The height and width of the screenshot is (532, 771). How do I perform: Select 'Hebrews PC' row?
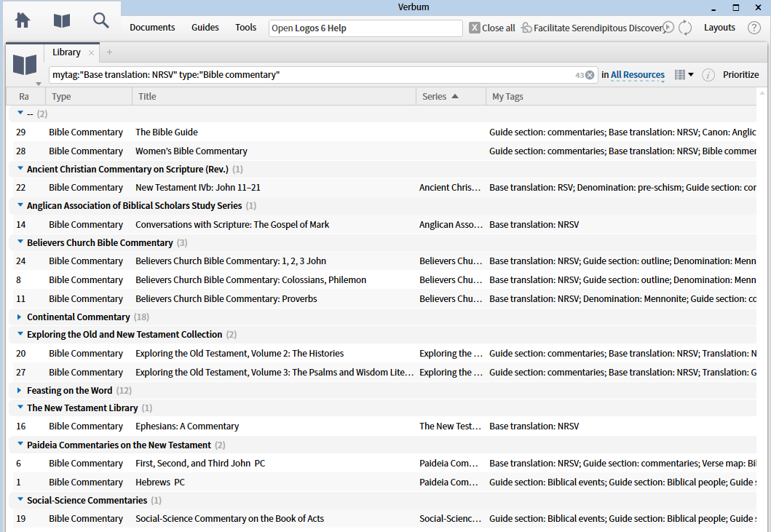click(382, 483)
